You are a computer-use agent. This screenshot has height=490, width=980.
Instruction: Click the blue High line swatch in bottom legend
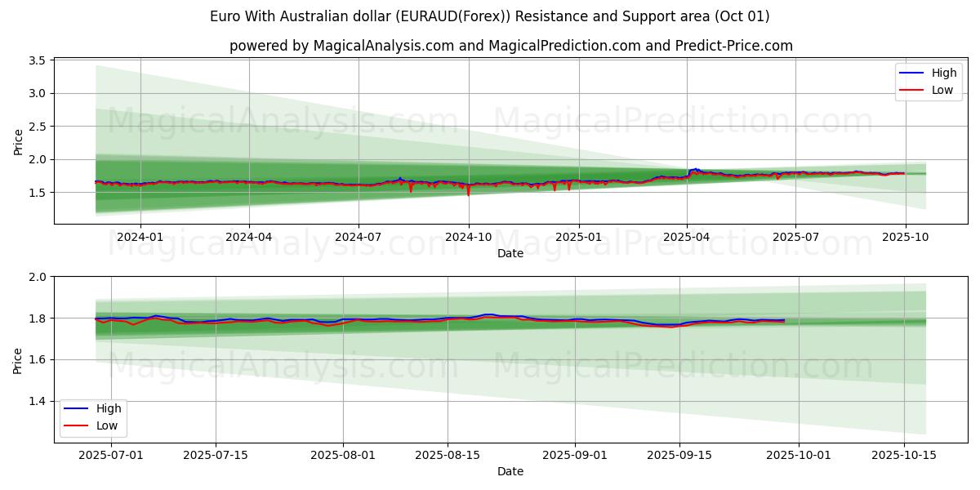tap(76, 408)
